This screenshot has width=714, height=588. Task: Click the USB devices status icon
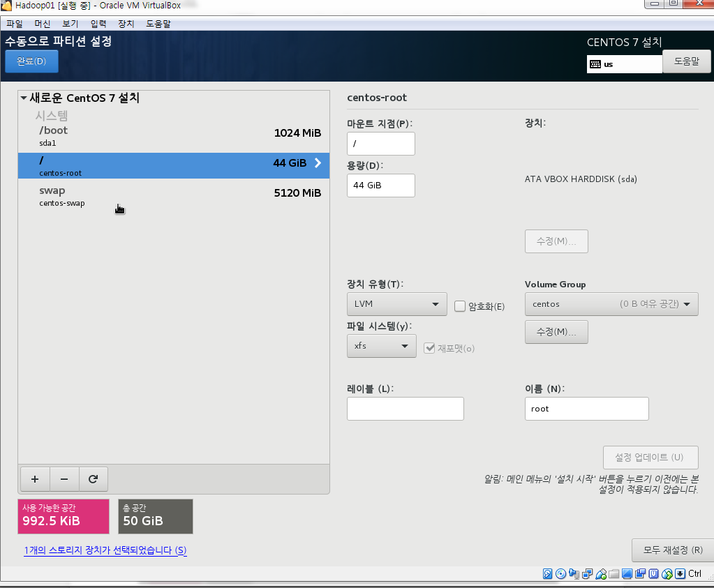(x=601, y=574)
